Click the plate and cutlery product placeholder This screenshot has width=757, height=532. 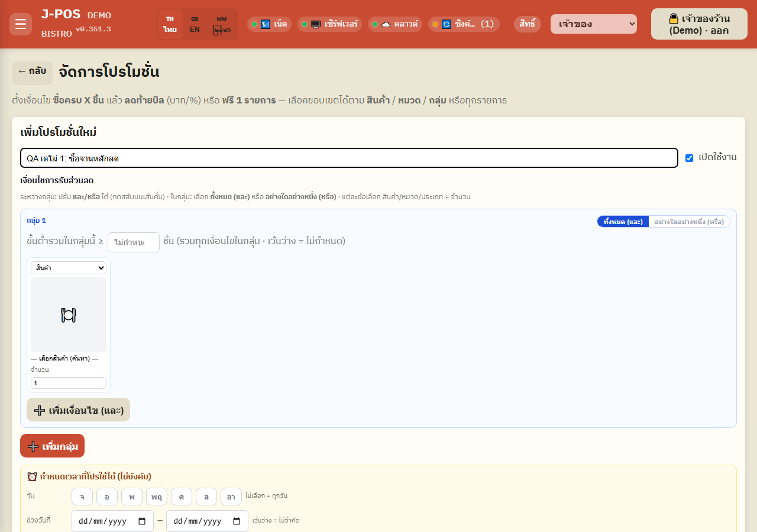tap(69, 315)
